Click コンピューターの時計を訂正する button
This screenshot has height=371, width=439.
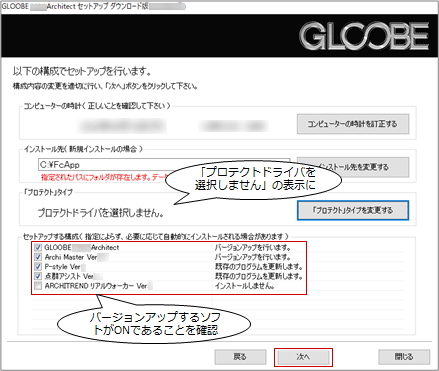pos(353,124)
